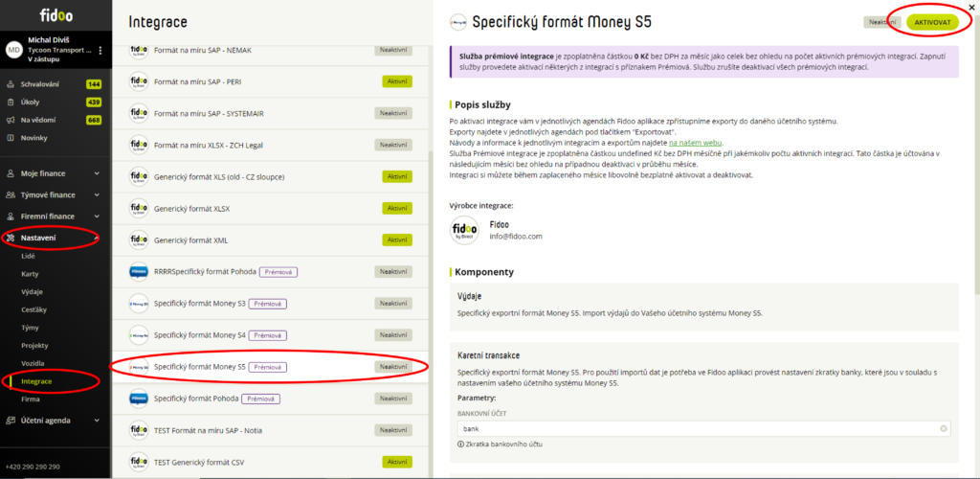Open Týmy in settings menu

coord(30,328)
